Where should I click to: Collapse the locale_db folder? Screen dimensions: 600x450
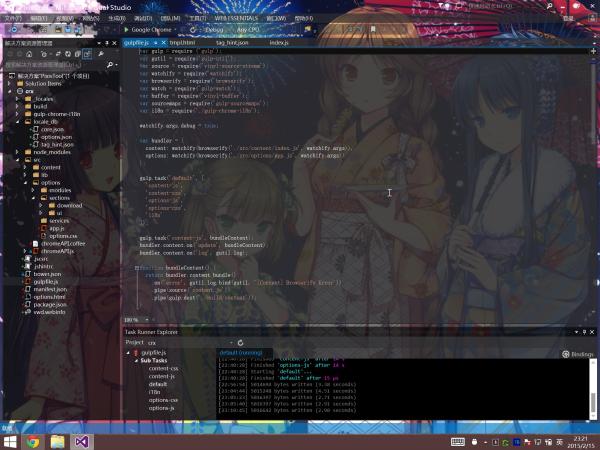click(17, 122)
